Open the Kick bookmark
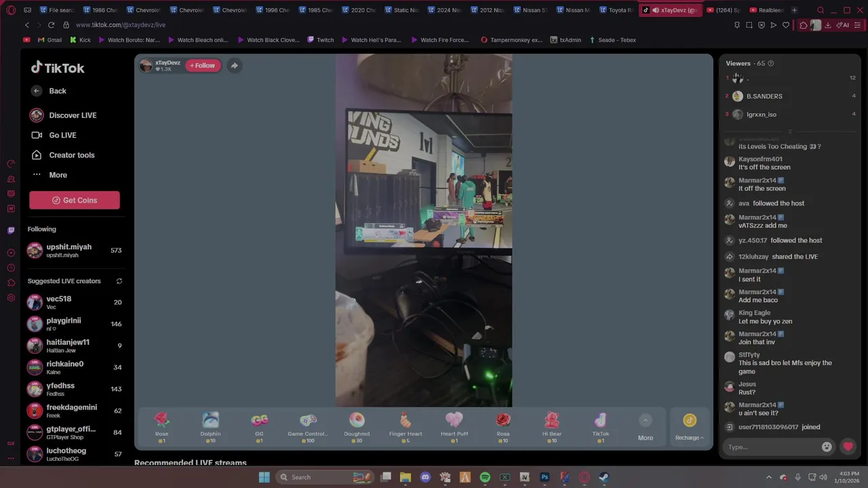Viewport: 868px width, 488px height. (x=80, y=40)
